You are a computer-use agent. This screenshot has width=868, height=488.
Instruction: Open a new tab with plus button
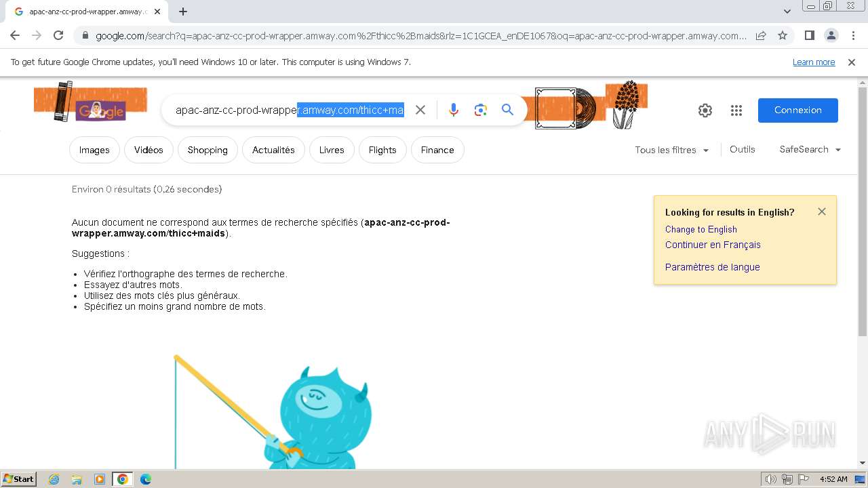[x=183, y=12]
